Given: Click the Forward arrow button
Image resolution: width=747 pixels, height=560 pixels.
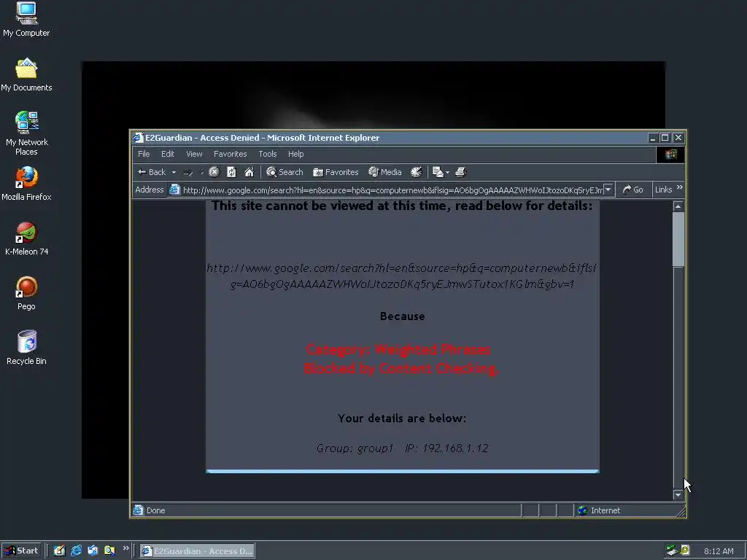Looking at the screenshot, I should tap(188, 172).
